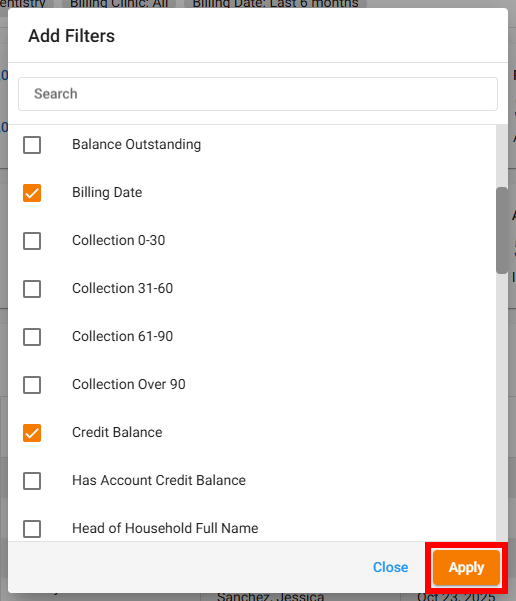Check Collection Over 90 filter box
Screen dimensions: 516x601
click(x=32, y=385)
